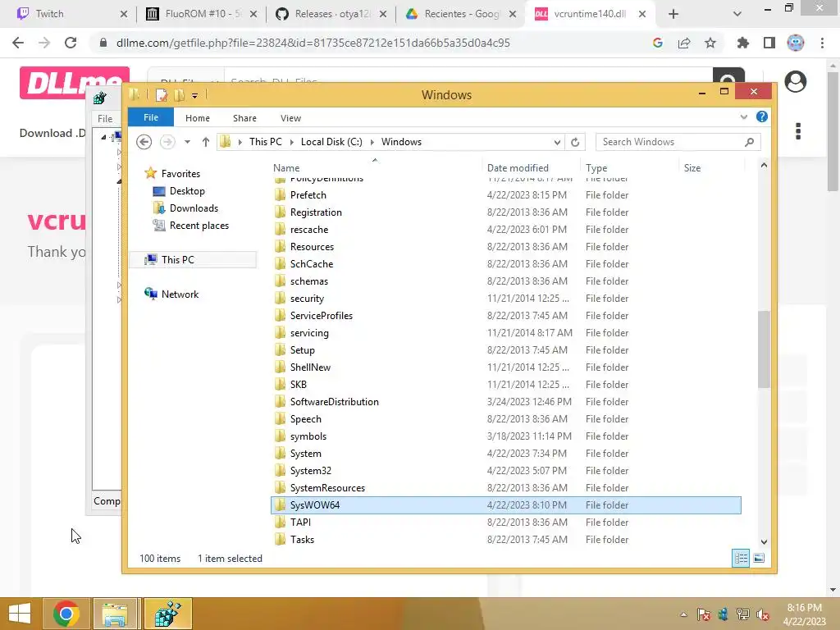The image size is (840, 630).
Task: Share this page from Chrome address bar
Action: pos(684,43)
